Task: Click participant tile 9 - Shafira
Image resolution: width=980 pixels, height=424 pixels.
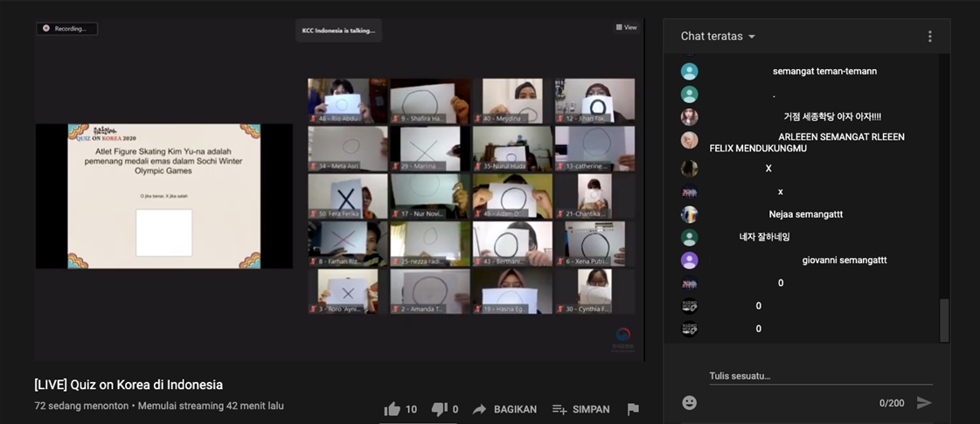Action: (430, 101)
